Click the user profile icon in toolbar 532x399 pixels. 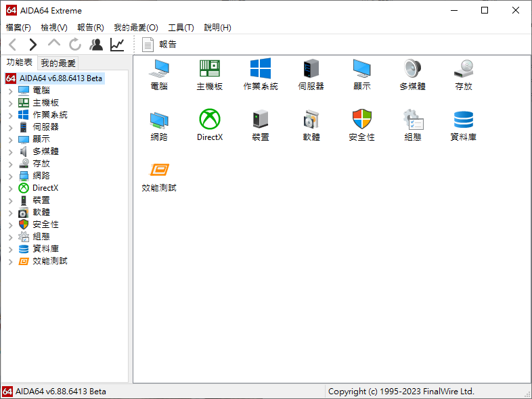[x=96, y=45]
